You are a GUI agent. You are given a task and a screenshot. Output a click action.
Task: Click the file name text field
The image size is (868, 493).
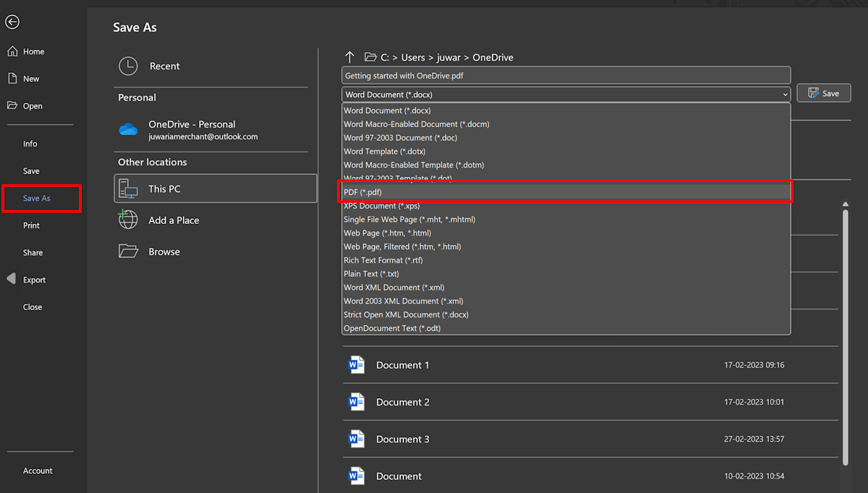(x=566, y=75)
